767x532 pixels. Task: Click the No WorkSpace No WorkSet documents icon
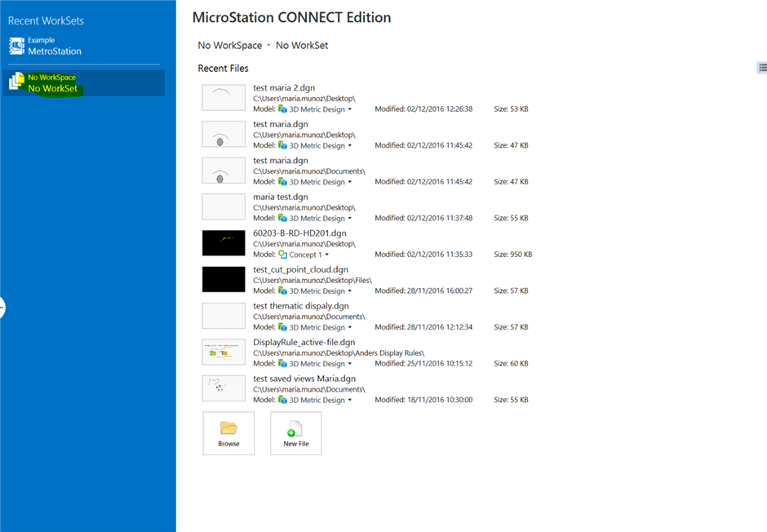16,81
